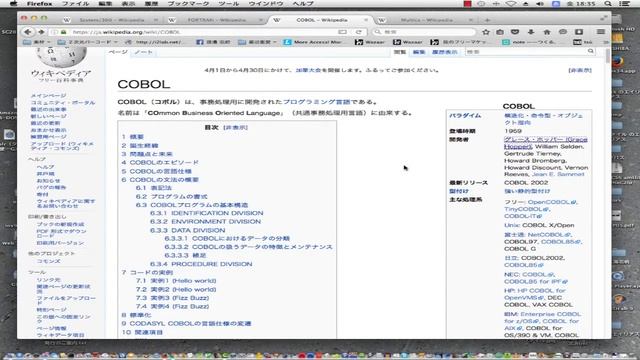This screenshot has width=640, height=360.
Task: Open the ブックマーク menu
Action: 188,4
